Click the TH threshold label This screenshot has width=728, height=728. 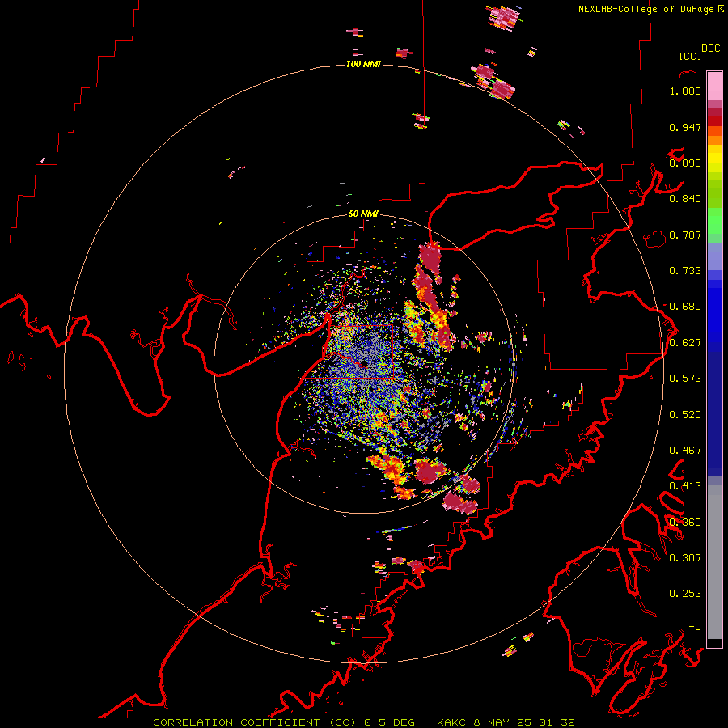coord(695,630)
